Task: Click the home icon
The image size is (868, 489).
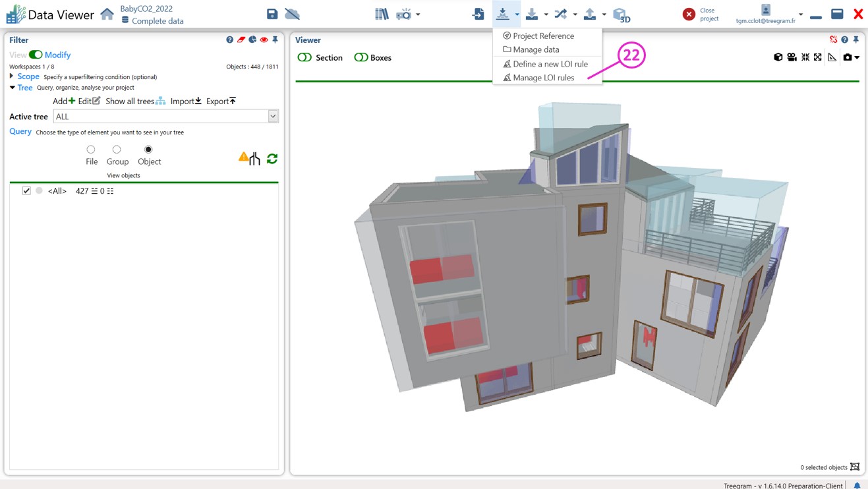Action: pyautogui.click(x=107, y=14)
